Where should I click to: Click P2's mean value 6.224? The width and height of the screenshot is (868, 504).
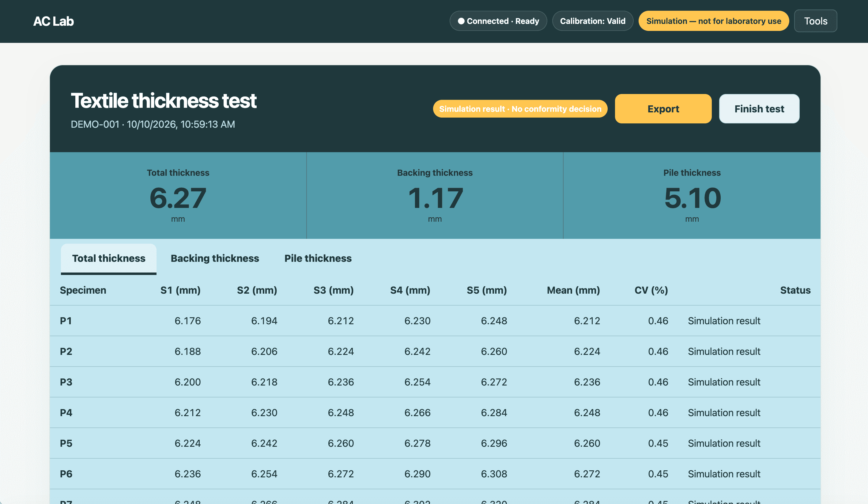pos(587,352)
